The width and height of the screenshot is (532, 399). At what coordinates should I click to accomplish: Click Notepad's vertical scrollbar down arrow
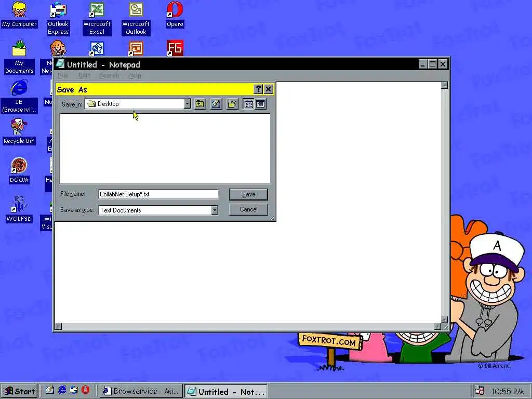445,320
